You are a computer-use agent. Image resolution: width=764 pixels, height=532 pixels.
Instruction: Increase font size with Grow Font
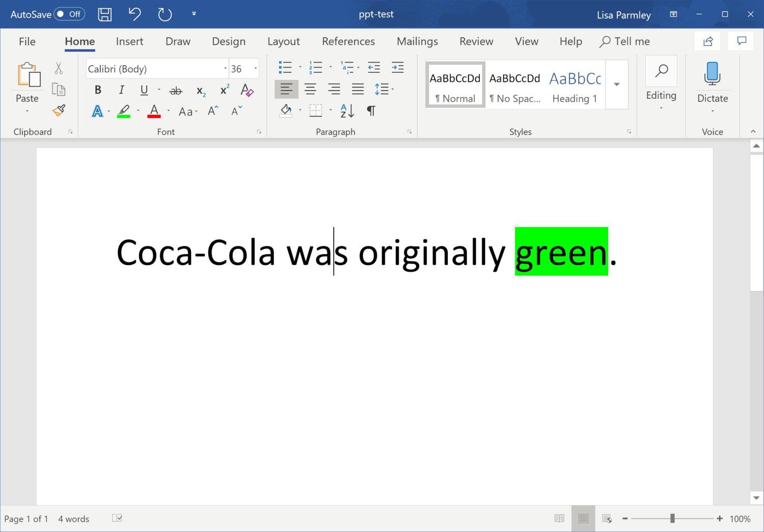point(213,110)
